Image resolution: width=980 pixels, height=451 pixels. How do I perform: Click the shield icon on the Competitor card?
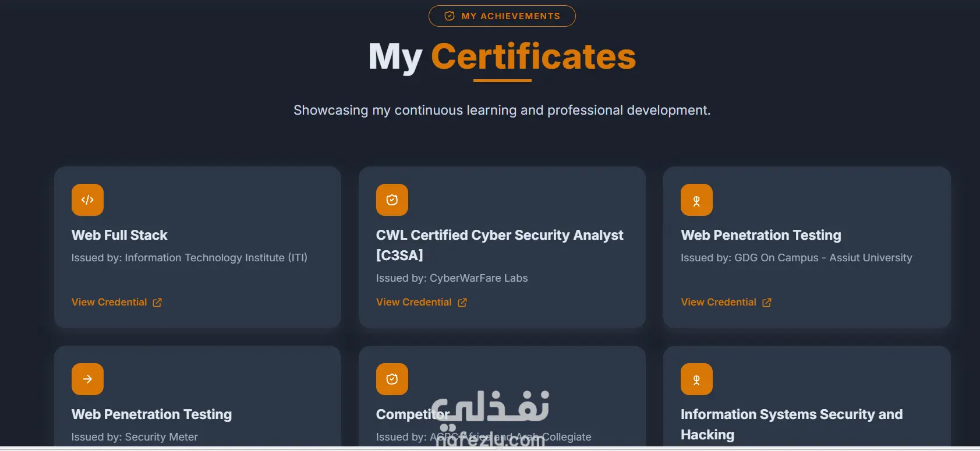coord(392,379)
